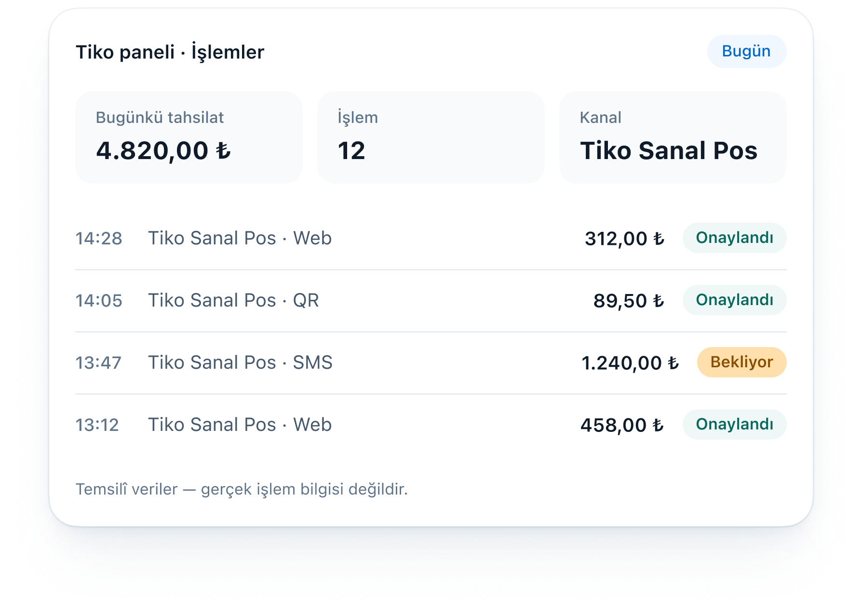The image size is (862, 616).
Task: Click the 'Tiko Sanal Pos' channel value in the Kanal card
Action: pyautogui.click(x=669, y=151)
